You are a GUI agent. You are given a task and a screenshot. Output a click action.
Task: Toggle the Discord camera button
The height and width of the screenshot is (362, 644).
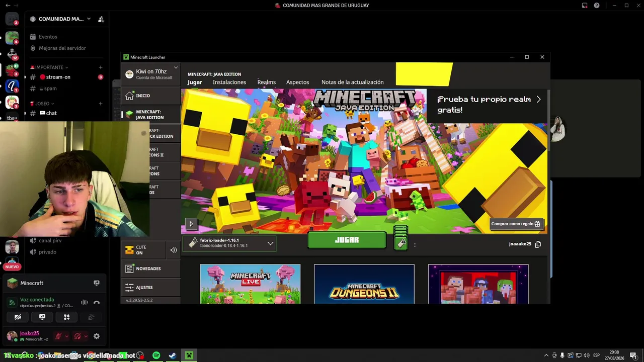coord(18,317)
